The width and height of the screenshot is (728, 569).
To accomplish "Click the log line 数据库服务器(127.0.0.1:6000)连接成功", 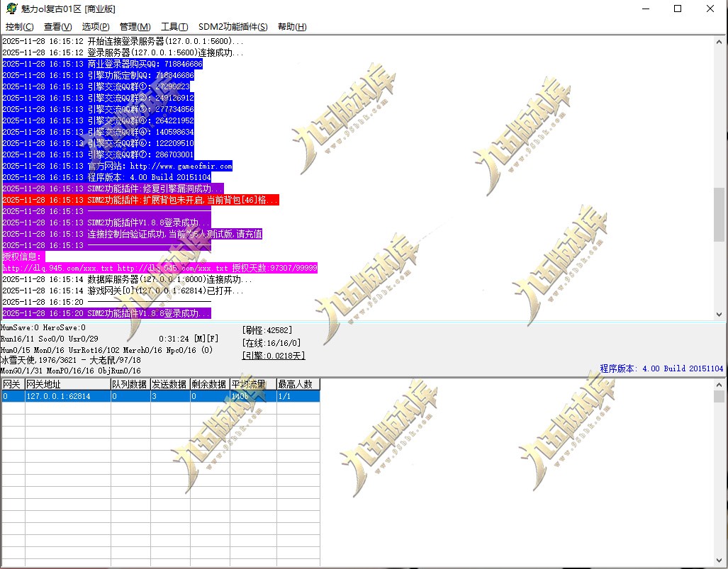I will coord(127,279).
